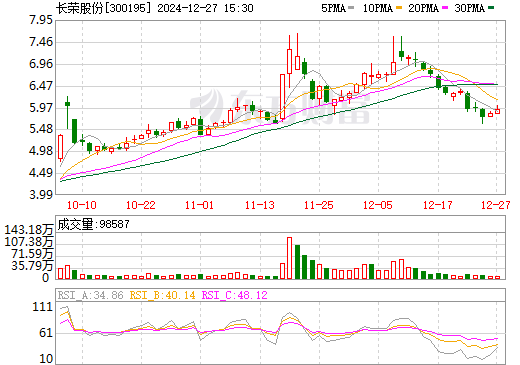
Task: Click the 6.96 price axis label
Action: point(41,64)
